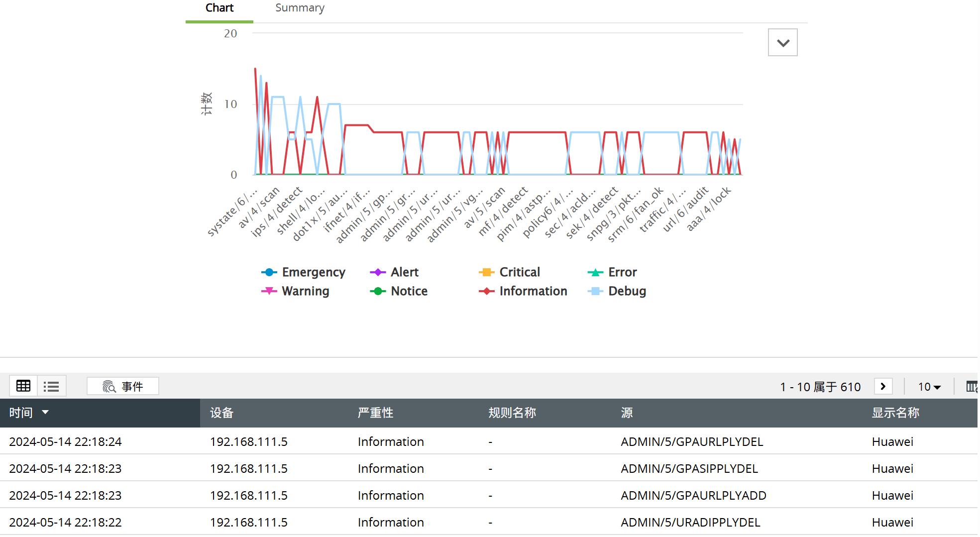Viewport: 980px width, 537px height.
Task: Click the 事件 fingerprint button
Action: [x=123, y=386]
